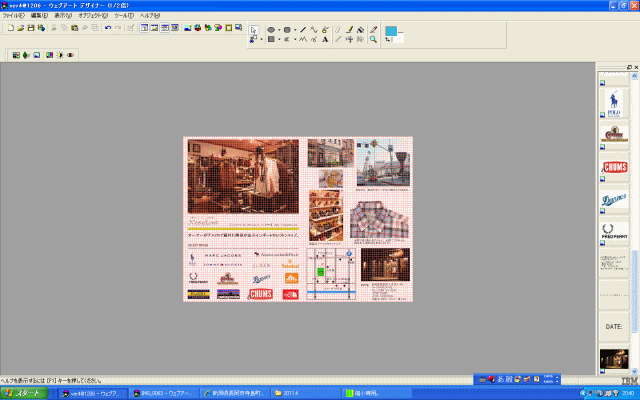
Task: Click the yellow highlighter line tool icon
Action: pos(349,30)
